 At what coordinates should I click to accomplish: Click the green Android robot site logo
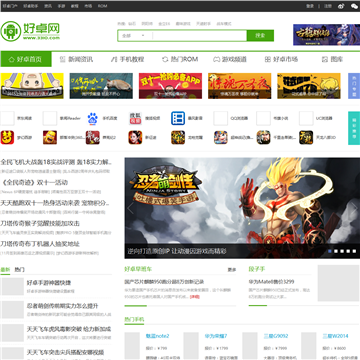11,31
